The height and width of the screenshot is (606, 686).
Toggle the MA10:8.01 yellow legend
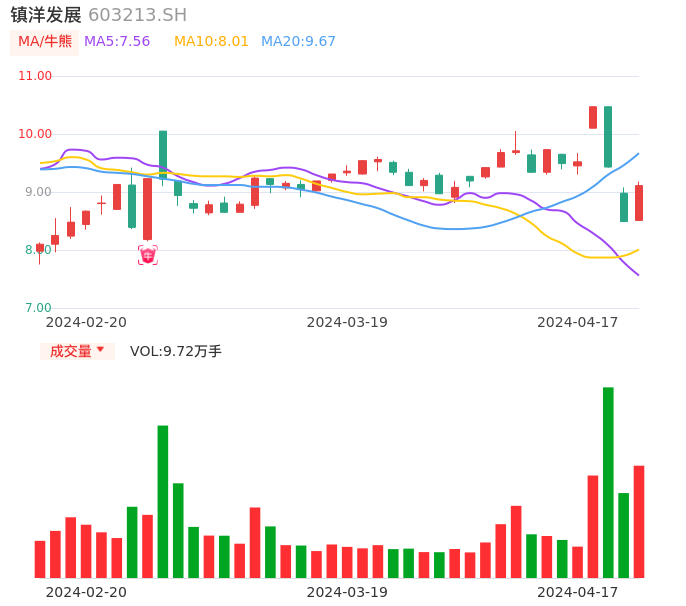(x=211, y=42)
